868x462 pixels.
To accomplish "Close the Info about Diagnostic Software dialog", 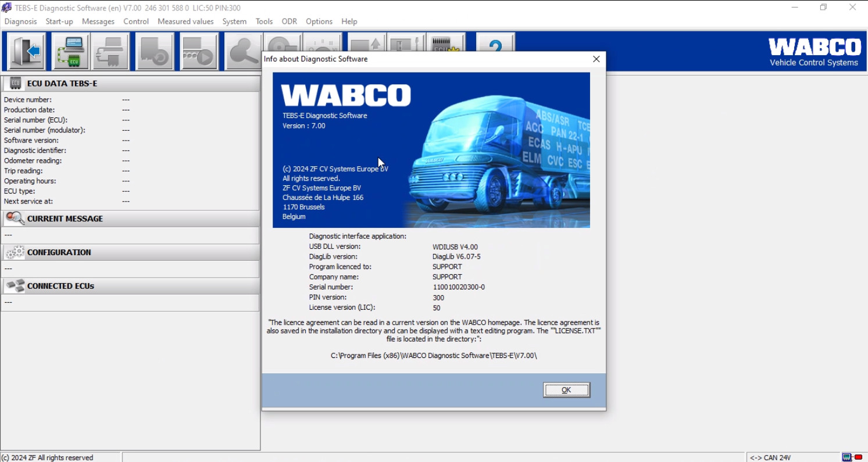I will coord(596,59).
